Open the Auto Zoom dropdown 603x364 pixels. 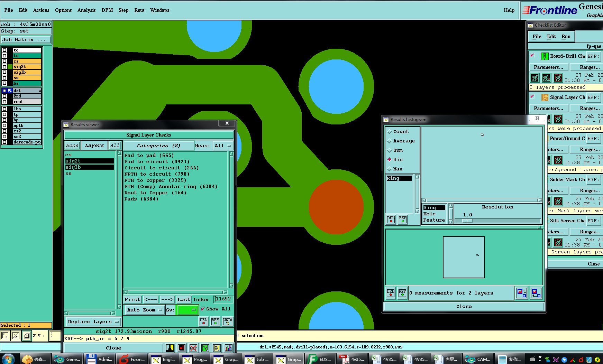pos(144,310)
